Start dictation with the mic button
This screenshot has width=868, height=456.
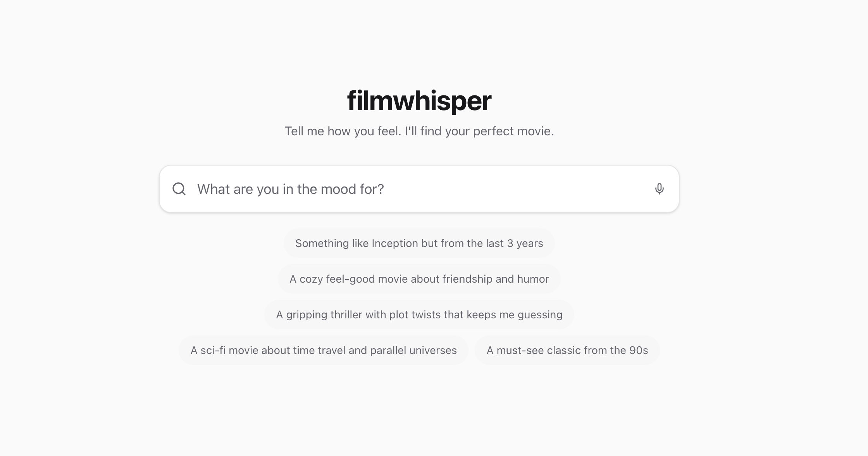click(659, 189)
